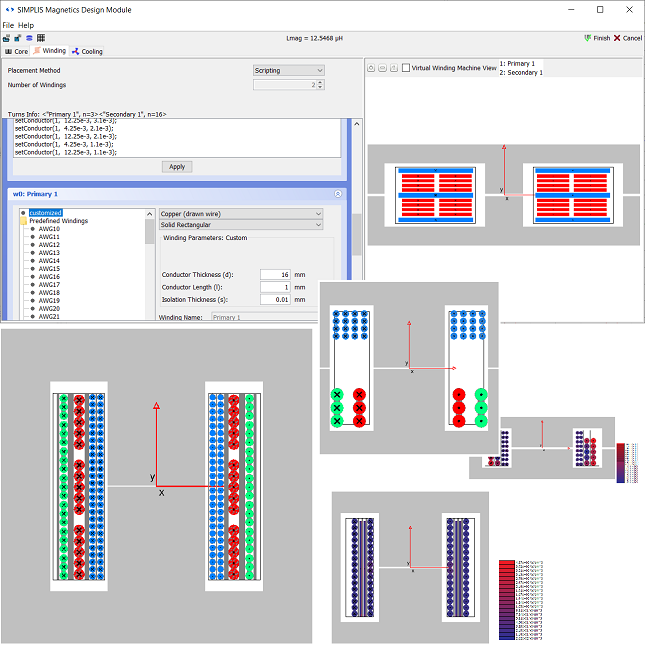This screenshot has height=645, width=645.
Task: Open the Copper (drawn wire) material dropdown
Action: point(241,213)
